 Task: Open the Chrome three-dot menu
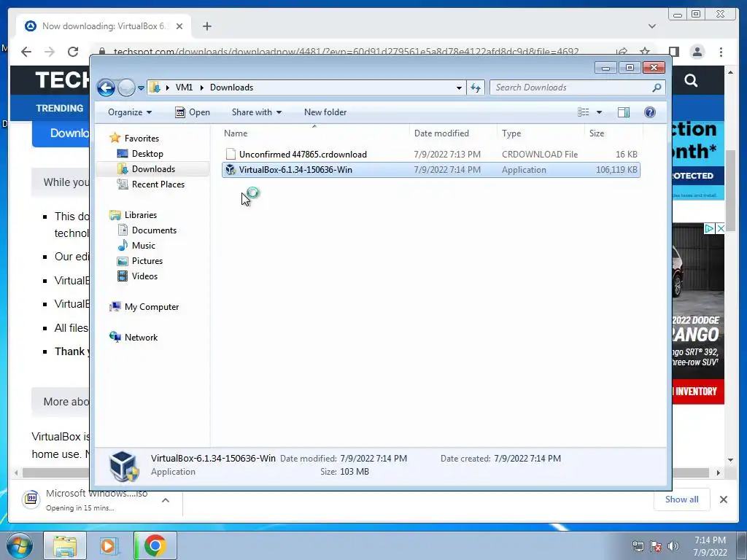coord(721,52)
